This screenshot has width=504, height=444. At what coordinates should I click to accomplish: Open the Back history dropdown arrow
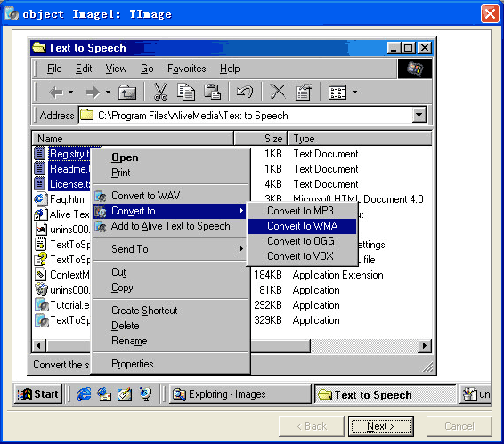70,93
